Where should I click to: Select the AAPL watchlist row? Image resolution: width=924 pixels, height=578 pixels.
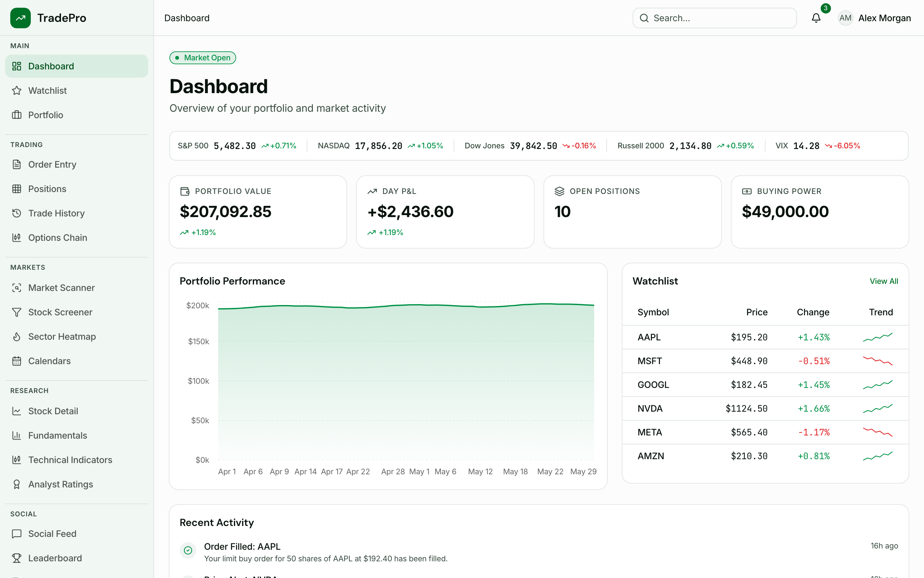(x=765, y=337)
